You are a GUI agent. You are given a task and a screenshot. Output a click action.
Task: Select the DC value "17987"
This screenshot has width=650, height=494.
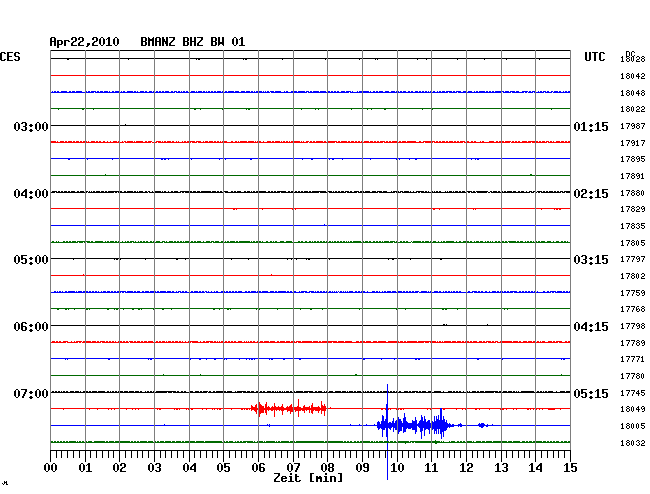[633, 126]
